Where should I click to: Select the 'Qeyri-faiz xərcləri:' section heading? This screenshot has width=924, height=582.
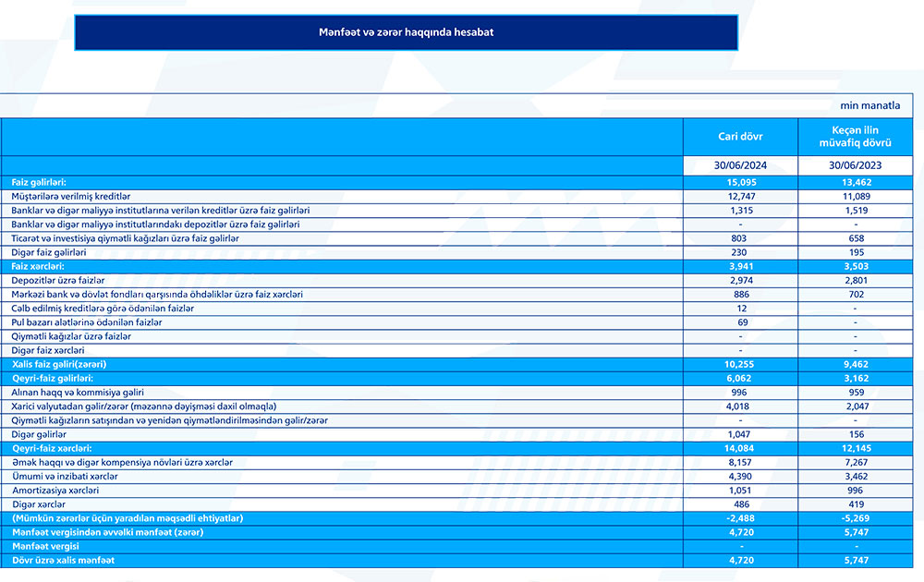(53, 448)
